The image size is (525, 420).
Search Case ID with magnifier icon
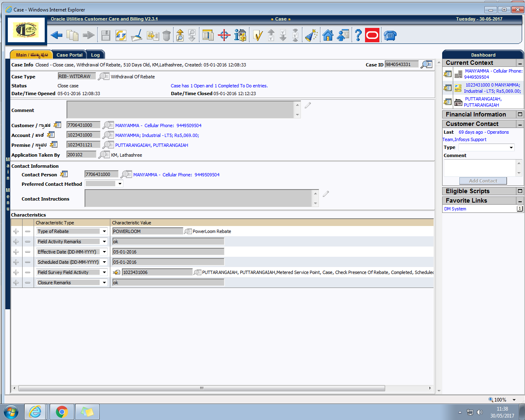427,64
